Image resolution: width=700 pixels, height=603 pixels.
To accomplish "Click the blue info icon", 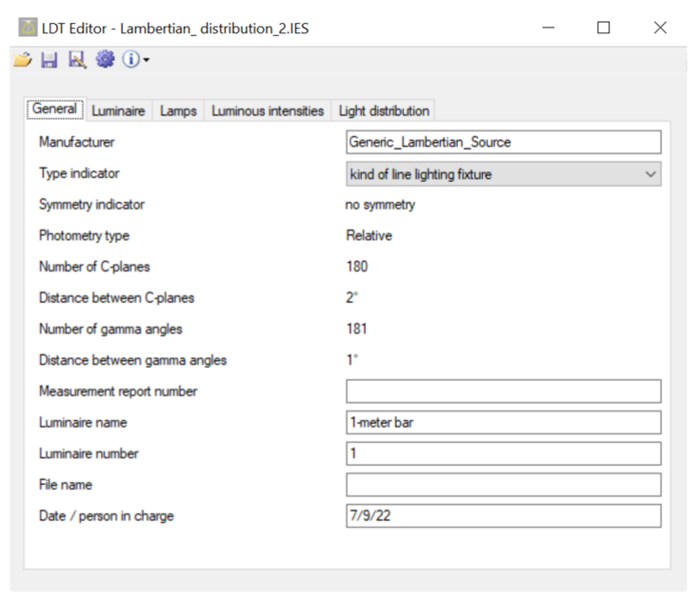I will (130, 59).
